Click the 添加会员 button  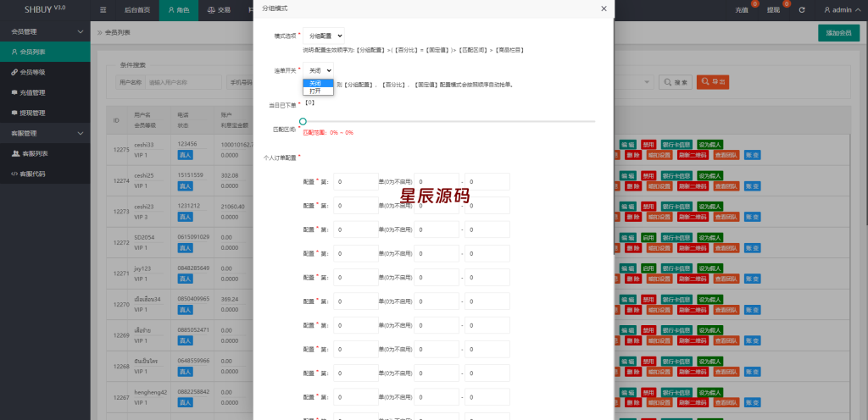[838, 33]
